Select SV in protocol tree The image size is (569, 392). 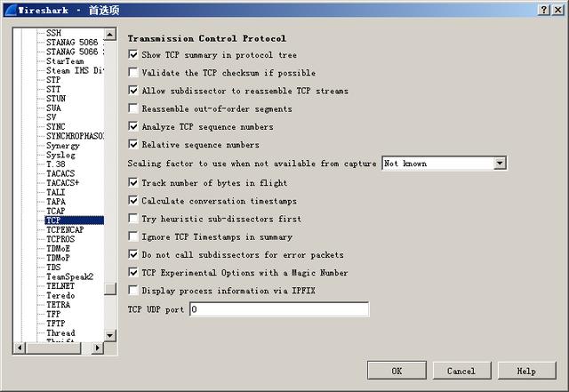52,117
